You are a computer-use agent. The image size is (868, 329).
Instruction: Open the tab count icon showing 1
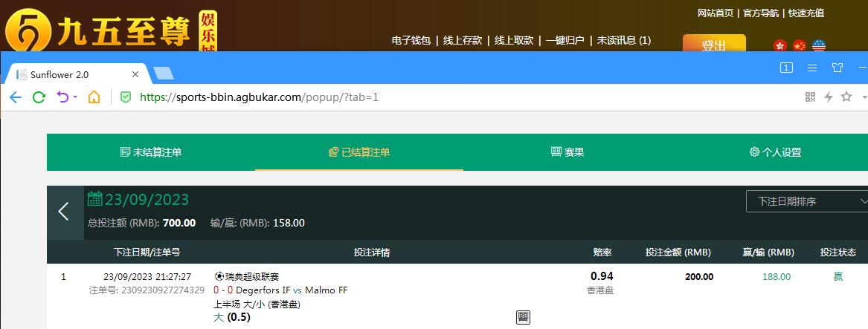click(787, 68)
